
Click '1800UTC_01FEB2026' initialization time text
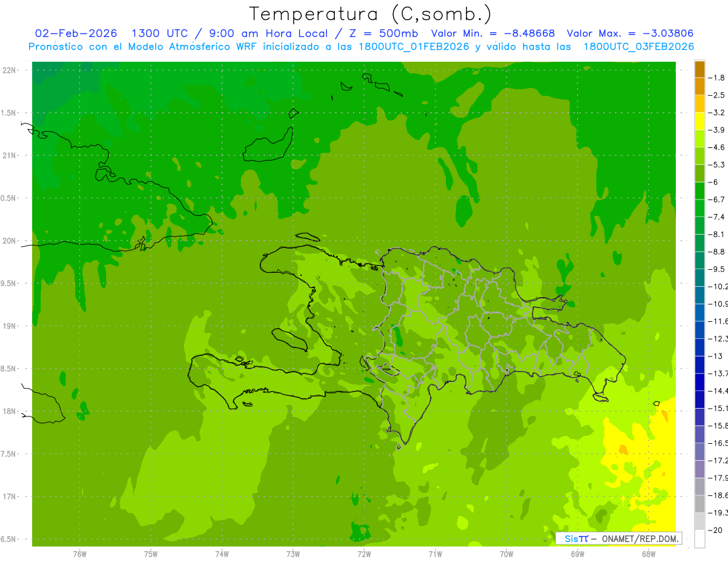point(413,47)
